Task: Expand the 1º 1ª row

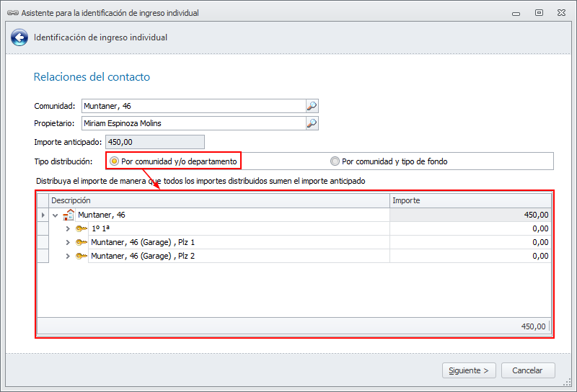Action: pos(68,228)
